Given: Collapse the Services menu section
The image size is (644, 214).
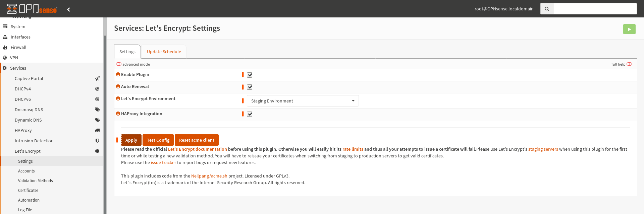Looking at the screenshot, I should [x=18, y=68].
